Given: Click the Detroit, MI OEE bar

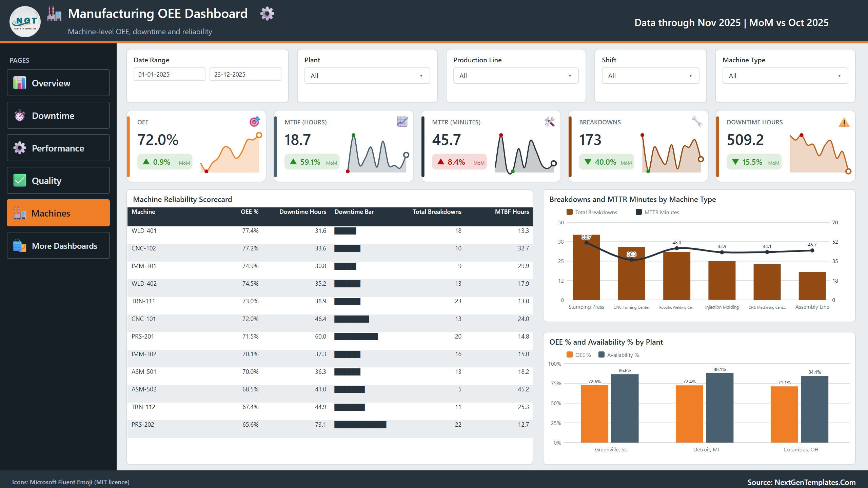Looking at the screenshot, I should coord(689,414).
